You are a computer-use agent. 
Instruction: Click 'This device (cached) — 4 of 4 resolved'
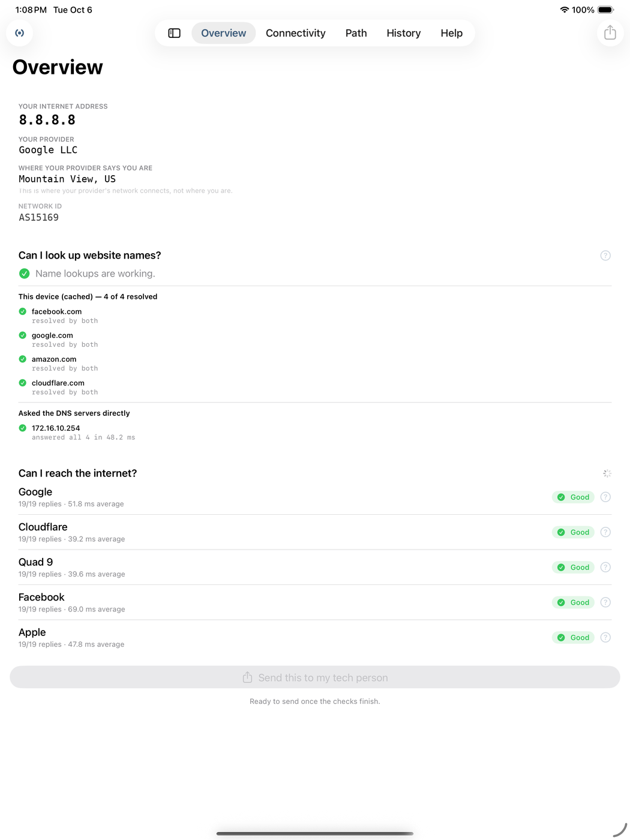(x=88, y=296)
